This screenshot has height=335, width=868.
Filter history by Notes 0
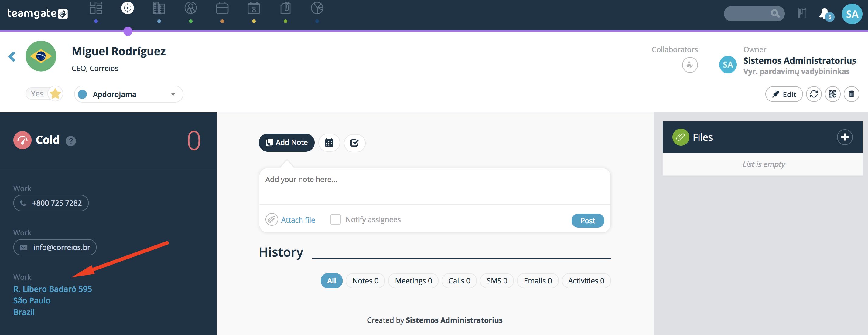pyautogui.click(x=365, y=281)
